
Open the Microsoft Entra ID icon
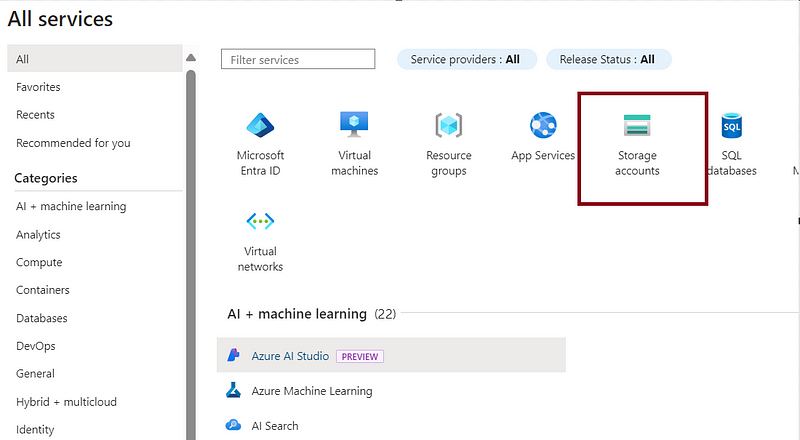click(260, 125)
